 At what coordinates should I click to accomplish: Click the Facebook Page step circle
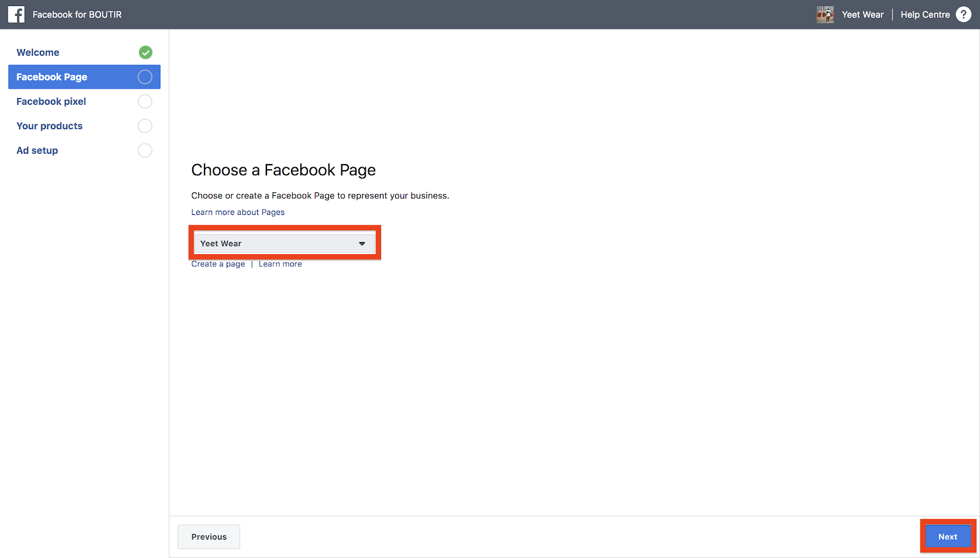pyautogui.click(x=145, y=77)
